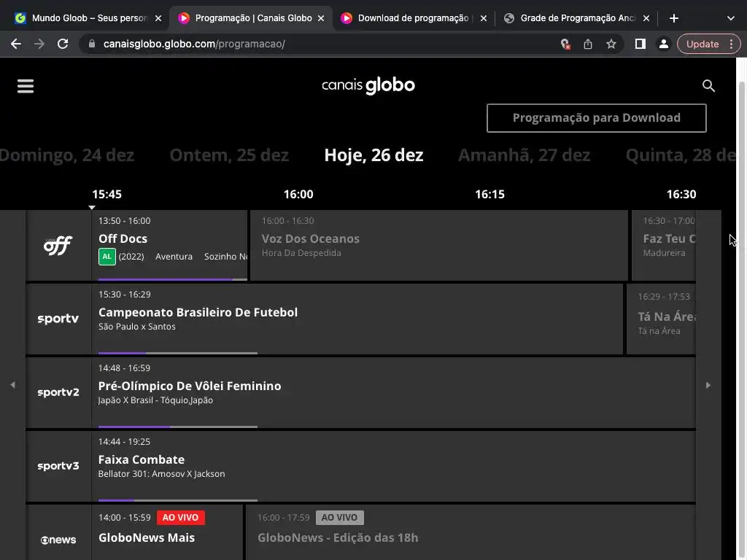Close the Grade de Programação tab

click(646, 18)
